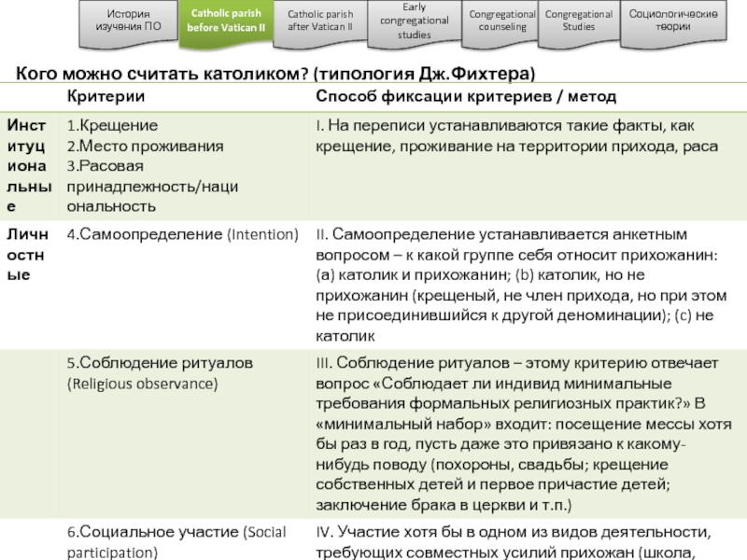
Task: Jump to the "Социологические теории" tab
Action: click(672, 21)
